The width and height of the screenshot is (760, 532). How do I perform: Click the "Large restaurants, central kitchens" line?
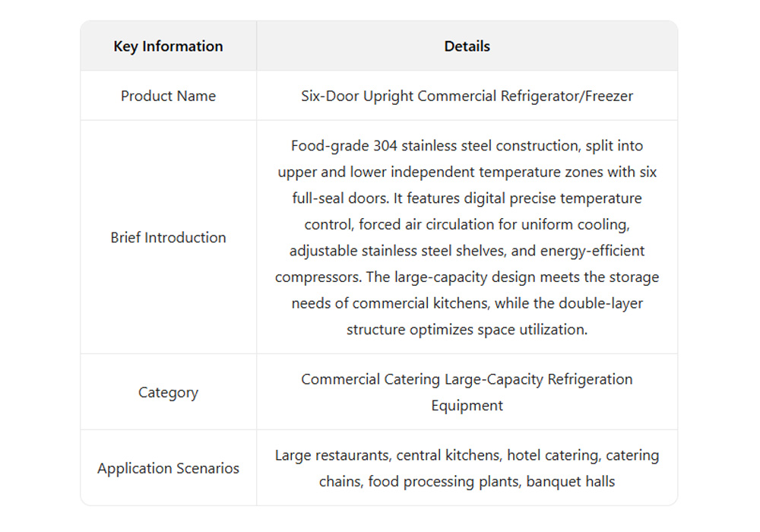[x=388, y=455]
